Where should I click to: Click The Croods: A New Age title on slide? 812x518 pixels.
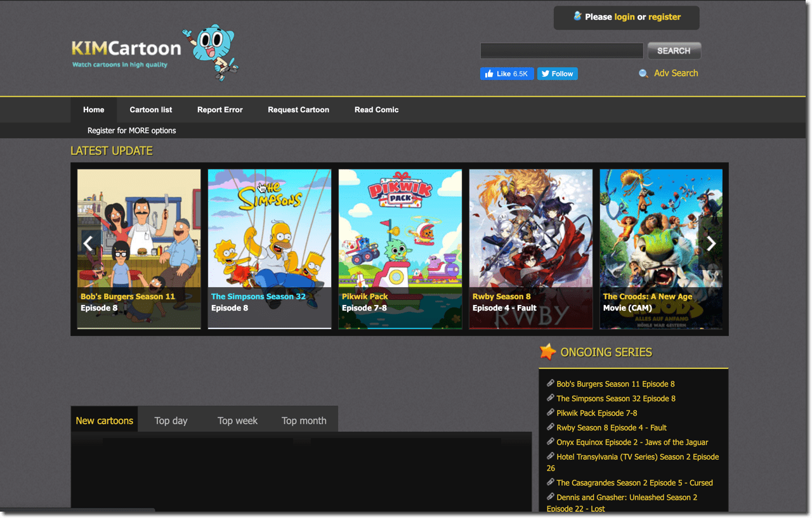pos(648,297)
